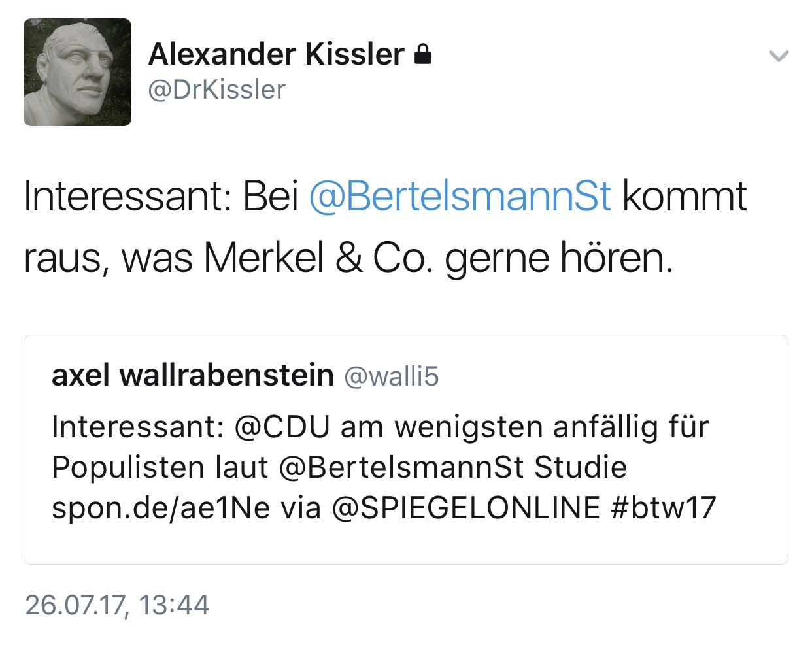Click the @CDU mention in quoted tweet
The width and height of the screenshot is (812, 649).
pos(282,427)
